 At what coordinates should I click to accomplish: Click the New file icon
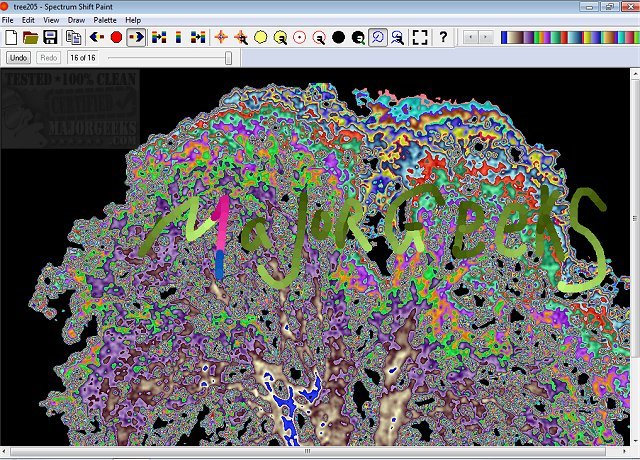coord(11,37)
